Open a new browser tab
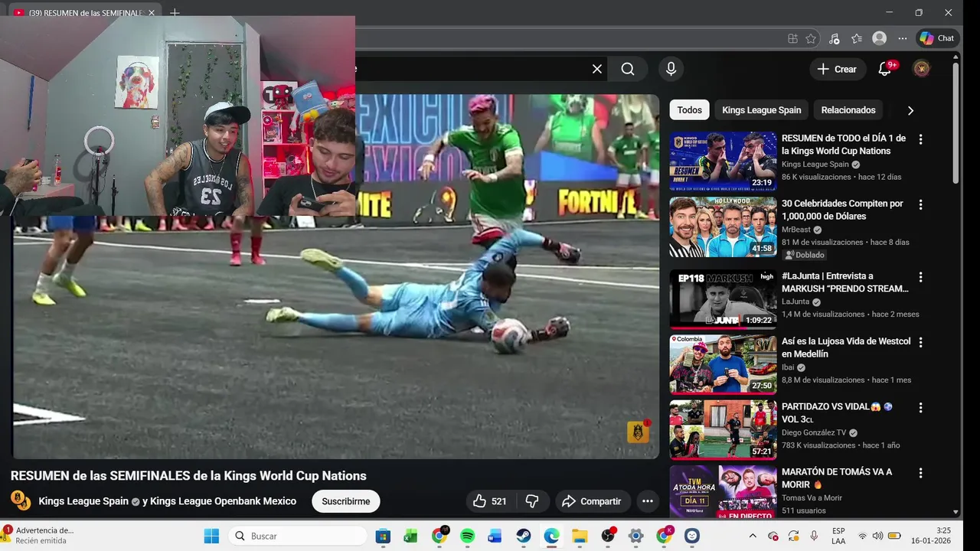The image size is (980, 551). (175, 12)
